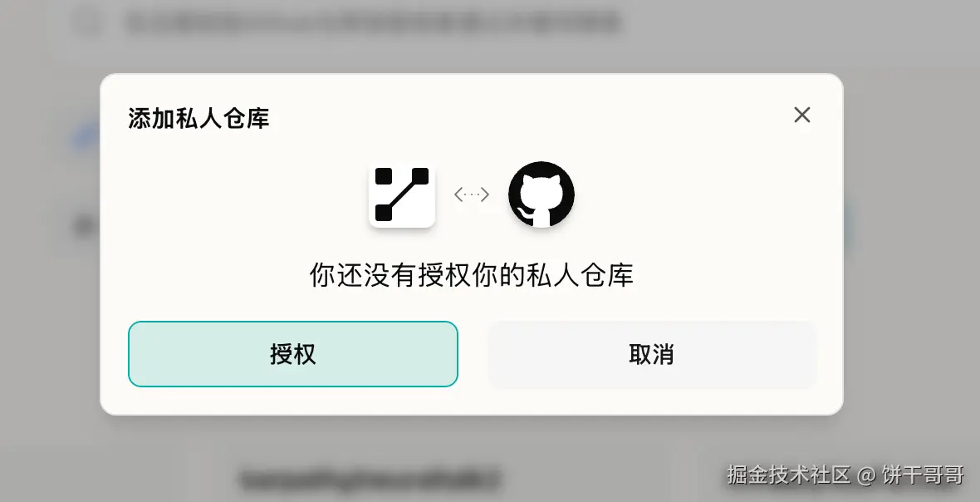
Task: Click the GitHub octocat logo
Action: coord(541,194)
